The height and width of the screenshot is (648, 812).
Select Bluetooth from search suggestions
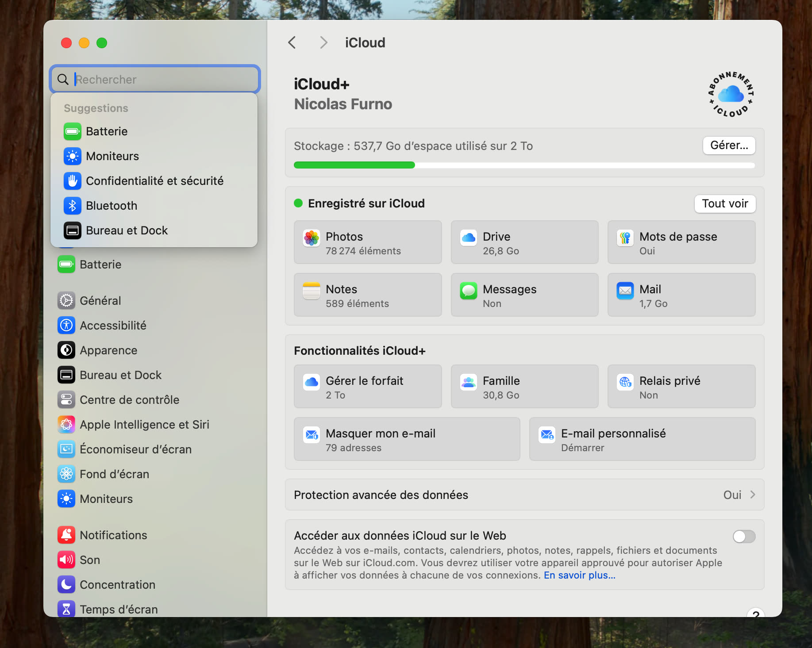coord(111,205)
